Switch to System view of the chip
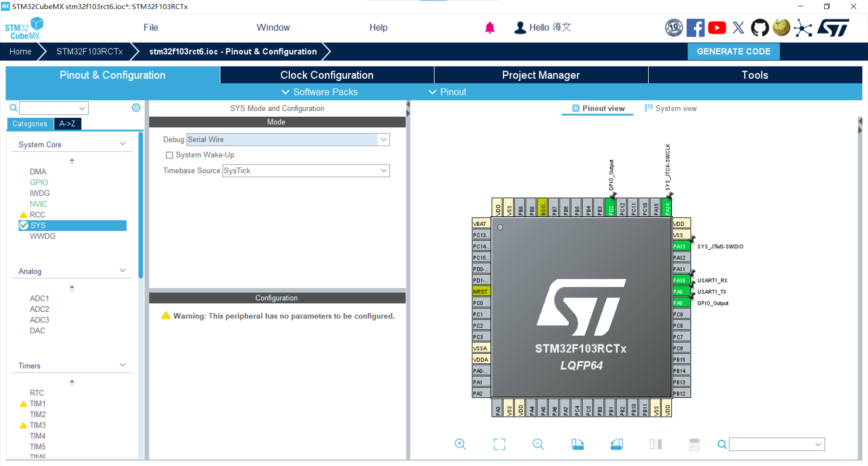Screen dimensions: 868x466 click(x=670, y=108)
